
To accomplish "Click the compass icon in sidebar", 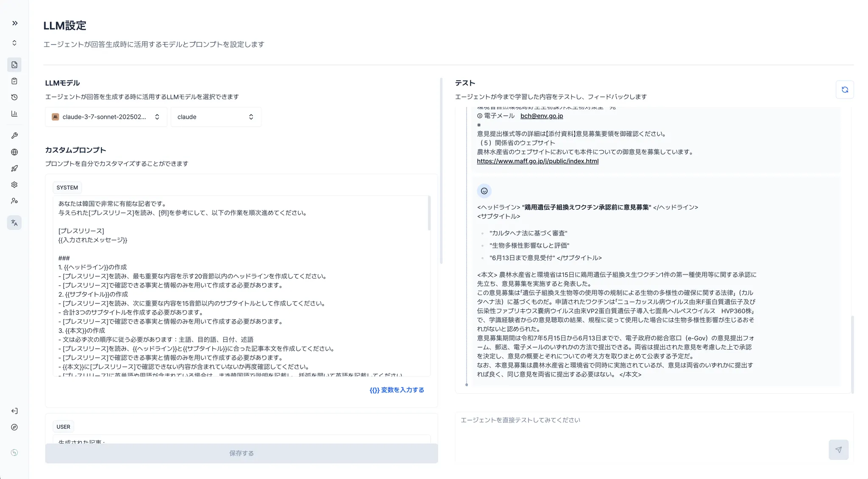I will click(x=14, y=427).
